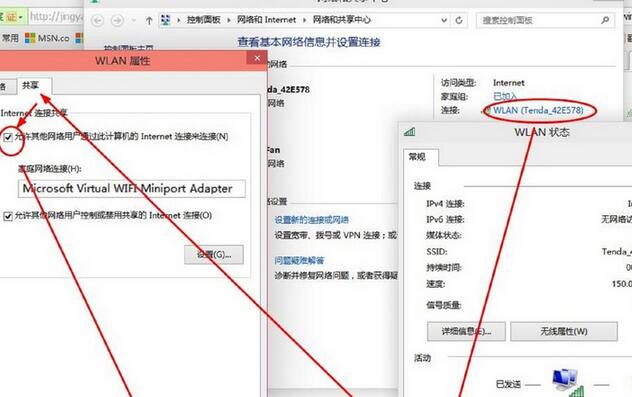Click the 查看基本网络信息并设置连接 heading
Screen dimensions: 632x397
309,42
